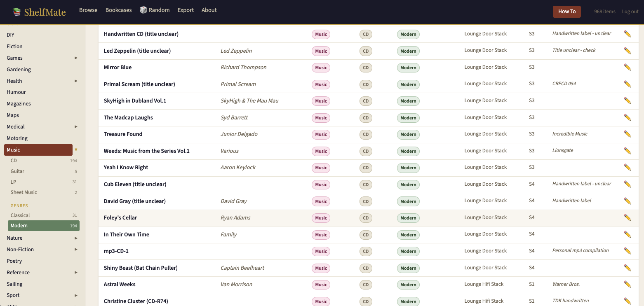644x306 pixels.
Task: Click the title "Shiny Beast (Bat Chain Puller)"
Action: [x=141, y=268]
